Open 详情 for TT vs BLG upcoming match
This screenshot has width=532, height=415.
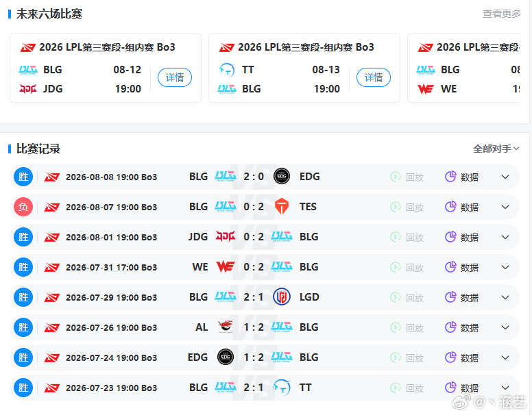tap(374, 77)
